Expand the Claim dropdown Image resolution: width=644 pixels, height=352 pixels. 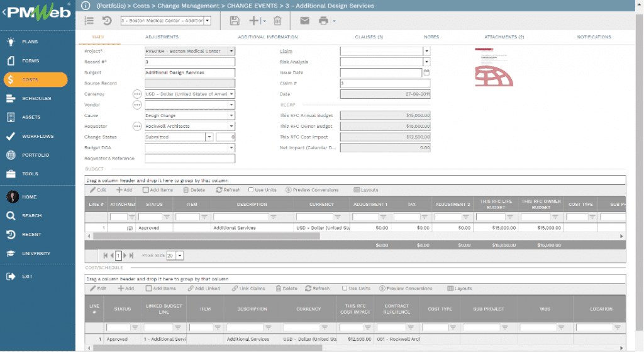pos(427,51)
